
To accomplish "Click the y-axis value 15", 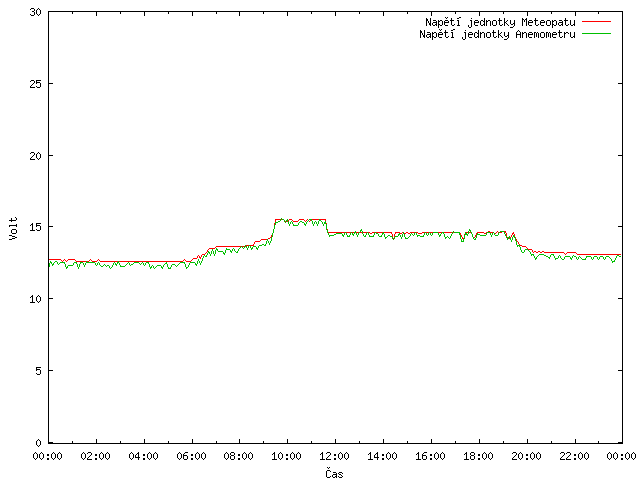I will (x=36, y=227).
